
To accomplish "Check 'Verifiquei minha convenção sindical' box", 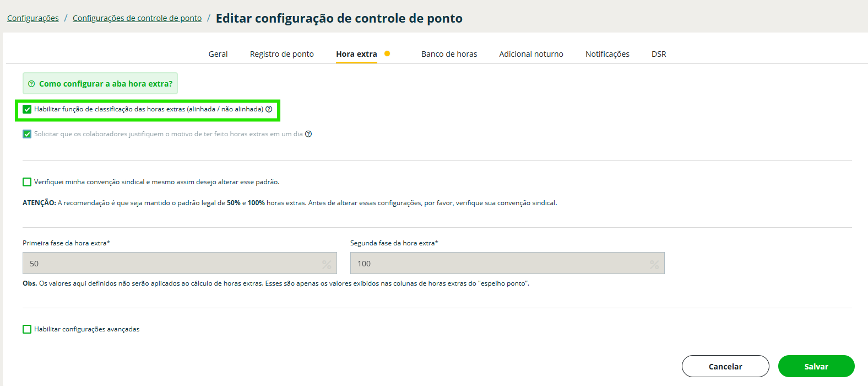I will [27, 182].
